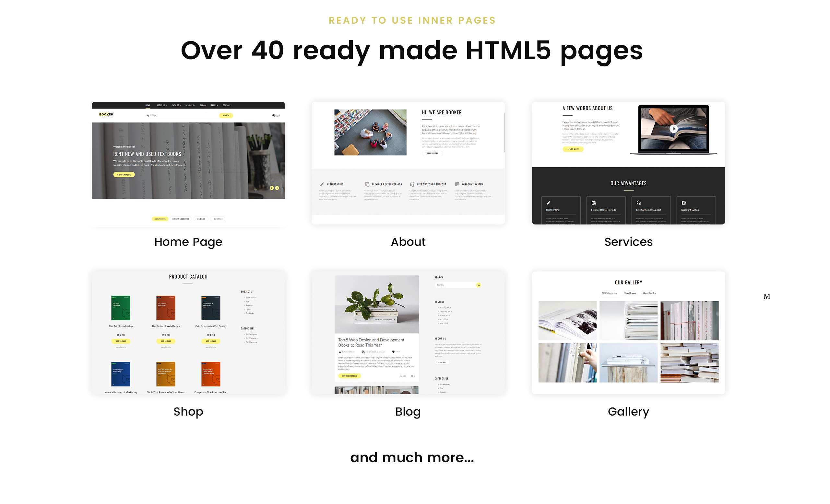The width and height of the screenshot is (830, 504).
Task: Open the Blog dropdown in navigation bar
Action: click(203, 105)
